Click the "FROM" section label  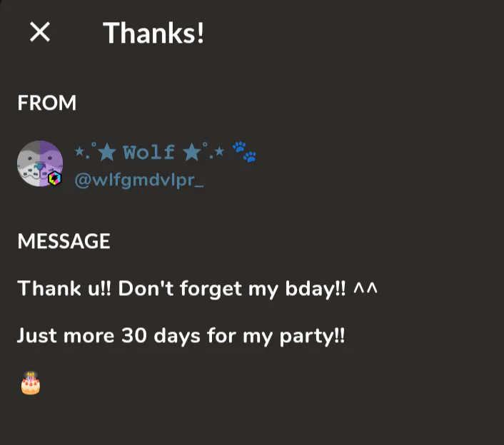pyautogui.click(x=47, y=103)
